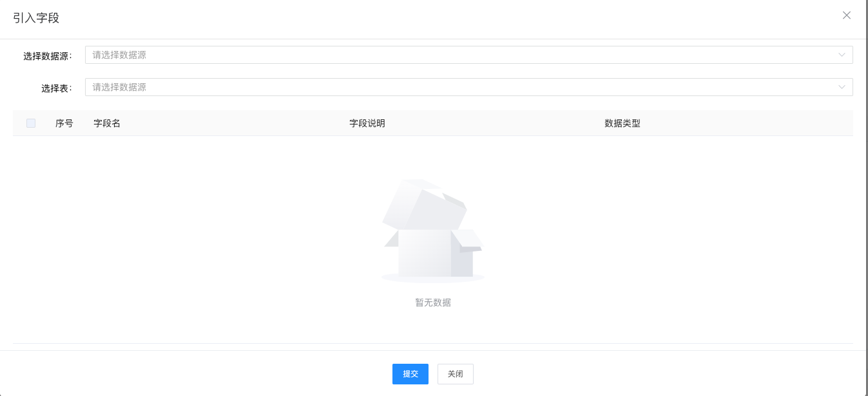Screen dimensions: 868x396
Task: Click the 引入字段 dialog title
Action: pos(36,18)
